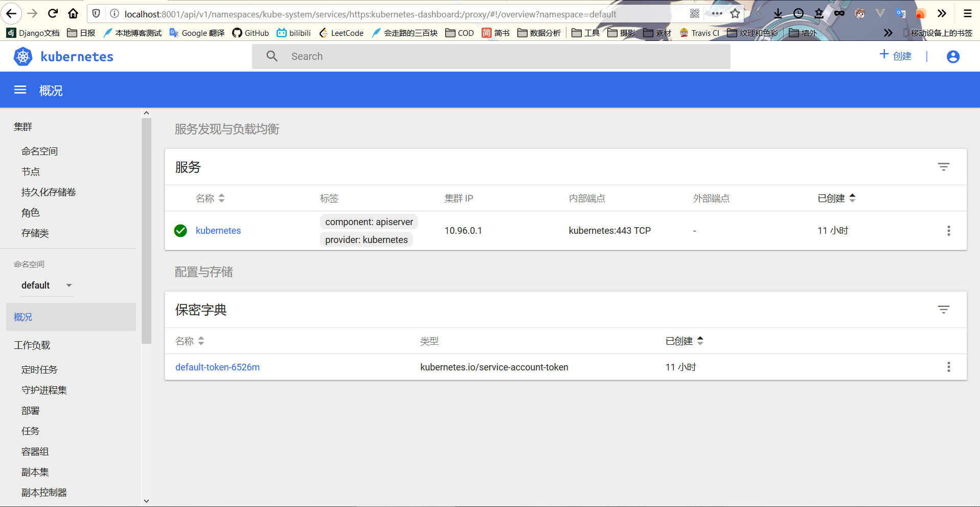Open Google 翻译 bookmark

(197, 33)
